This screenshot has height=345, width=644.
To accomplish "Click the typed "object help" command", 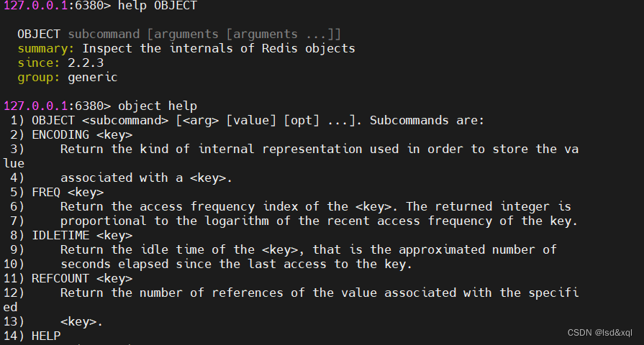I will tap(158, 106).
